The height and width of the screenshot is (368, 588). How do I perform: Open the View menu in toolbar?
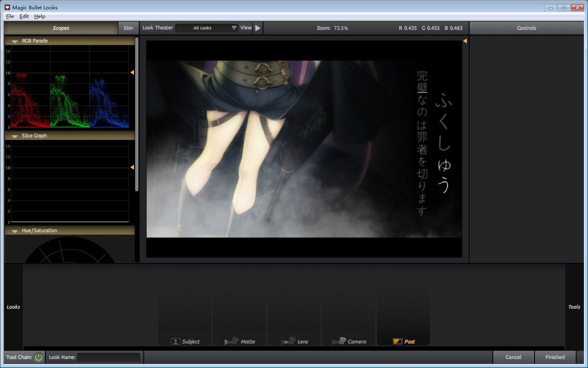tap(246, 28)
